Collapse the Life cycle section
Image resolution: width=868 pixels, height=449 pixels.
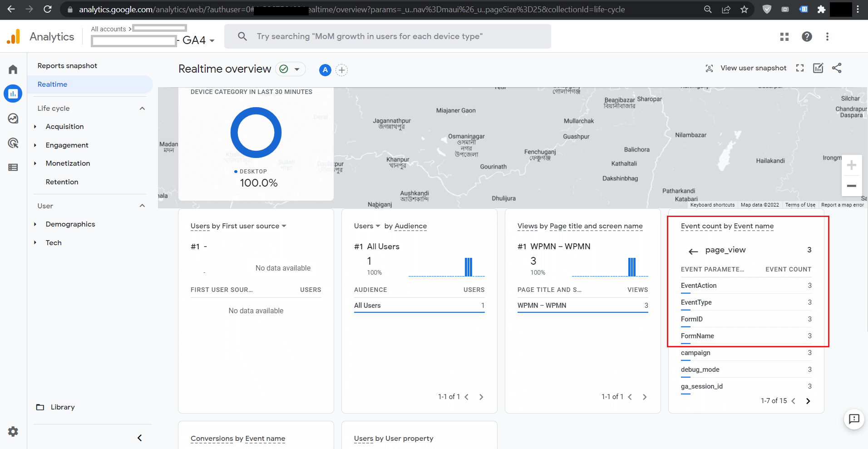[x=142, y=109]
